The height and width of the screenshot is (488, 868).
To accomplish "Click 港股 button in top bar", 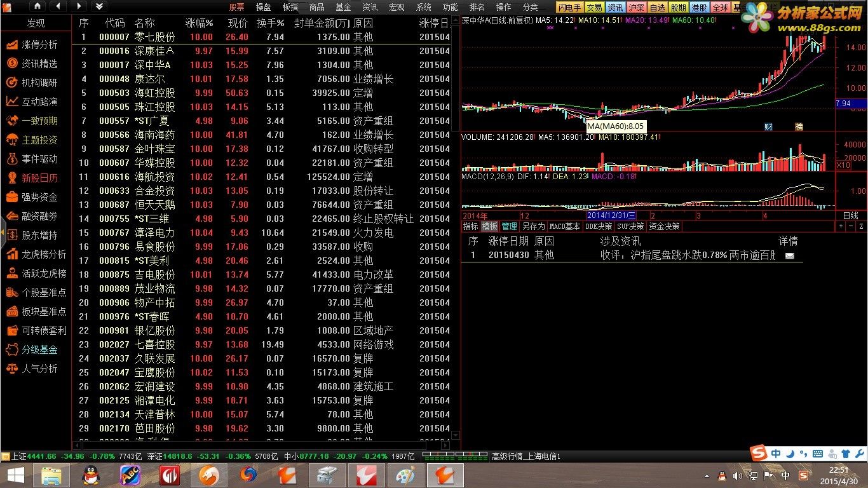I will point(699,7).
